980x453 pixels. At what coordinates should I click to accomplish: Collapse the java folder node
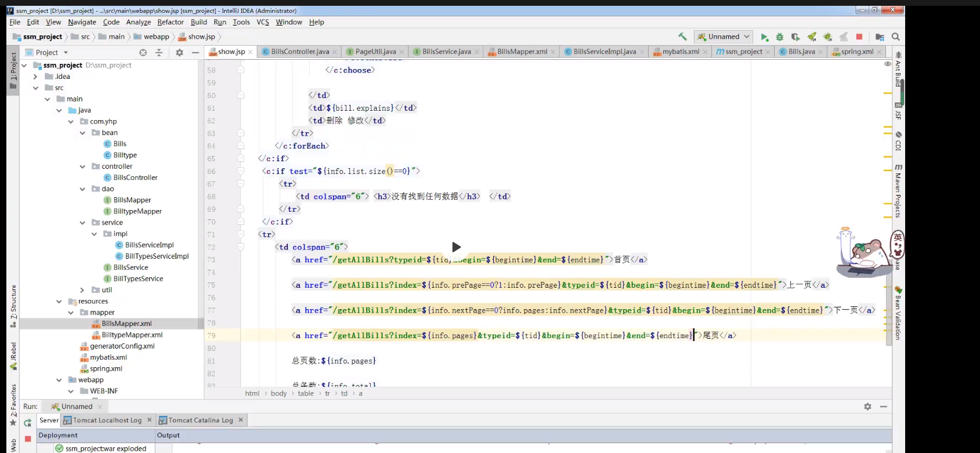point(59,110)
